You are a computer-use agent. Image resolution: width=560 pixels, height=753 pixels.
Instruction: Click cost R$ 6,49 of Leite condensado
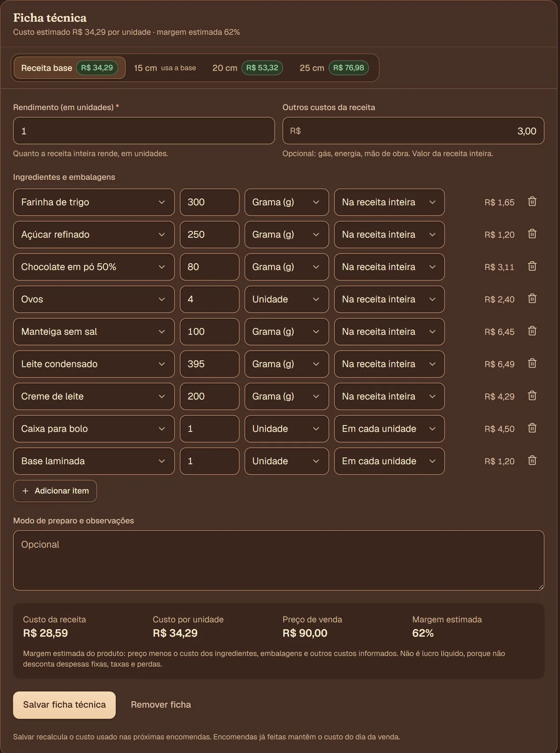coord(499,364)
